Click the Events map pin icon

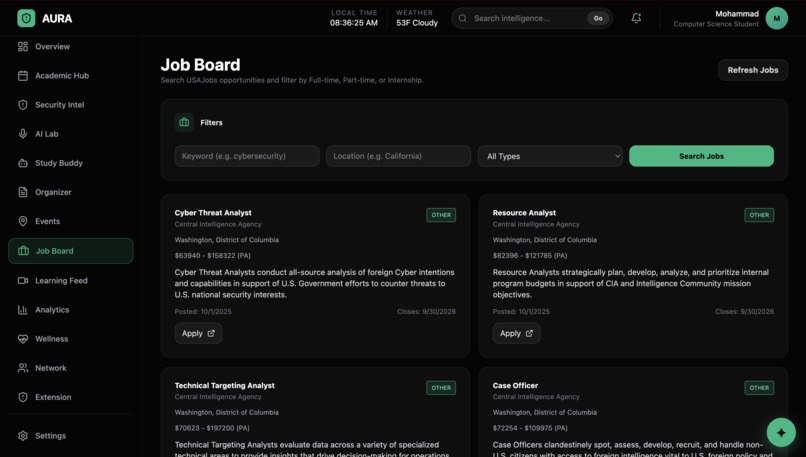23,221
